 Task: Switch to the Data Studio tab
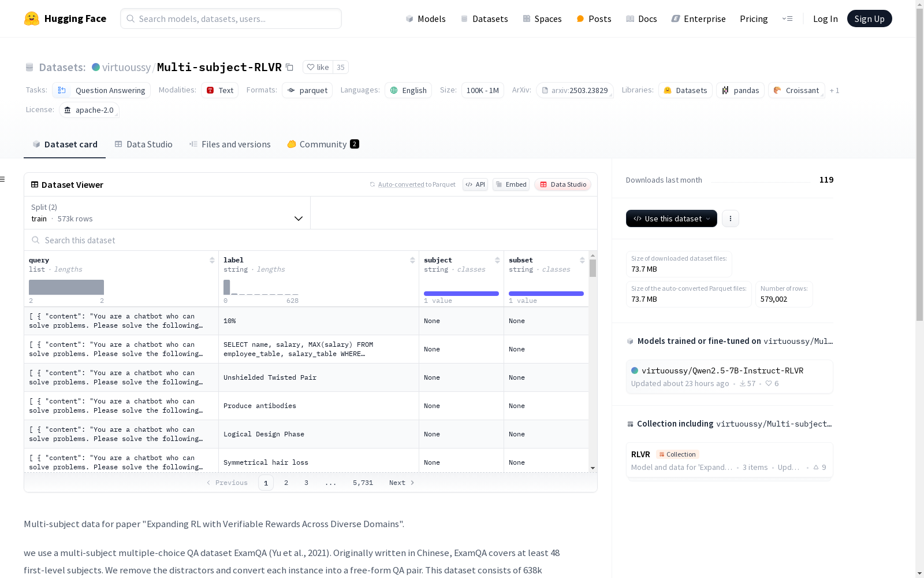(144, 144)
